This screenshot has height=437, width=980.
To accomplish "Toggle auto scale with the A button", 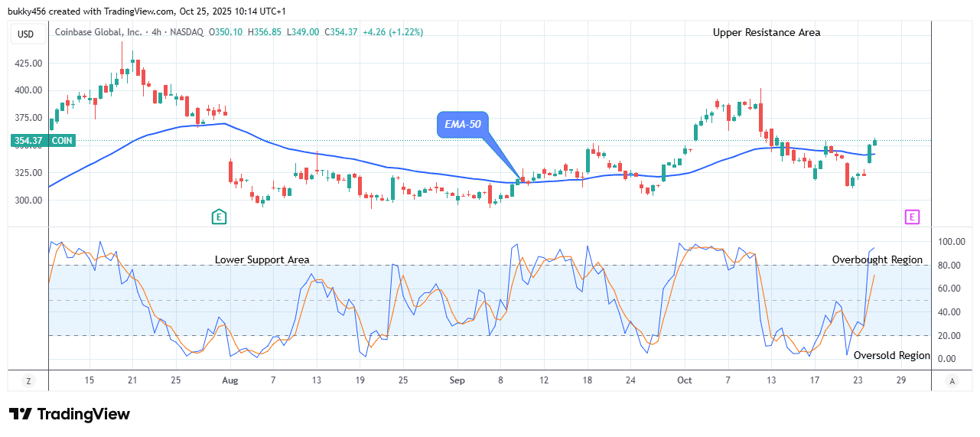I will [952, 380].
